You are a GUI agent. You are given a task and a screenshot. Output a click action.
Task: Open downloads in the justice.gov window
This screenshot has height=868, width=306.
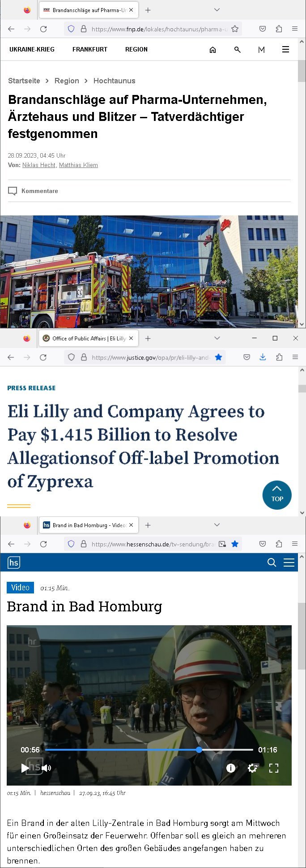(263, 357)
